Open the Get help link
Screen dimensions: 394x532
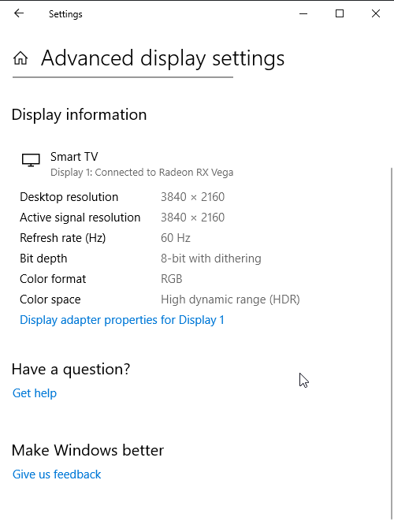click(x=35, y=393)
